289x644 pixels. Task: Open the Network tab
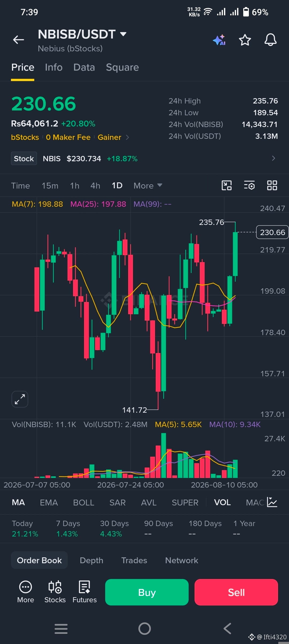182,560
